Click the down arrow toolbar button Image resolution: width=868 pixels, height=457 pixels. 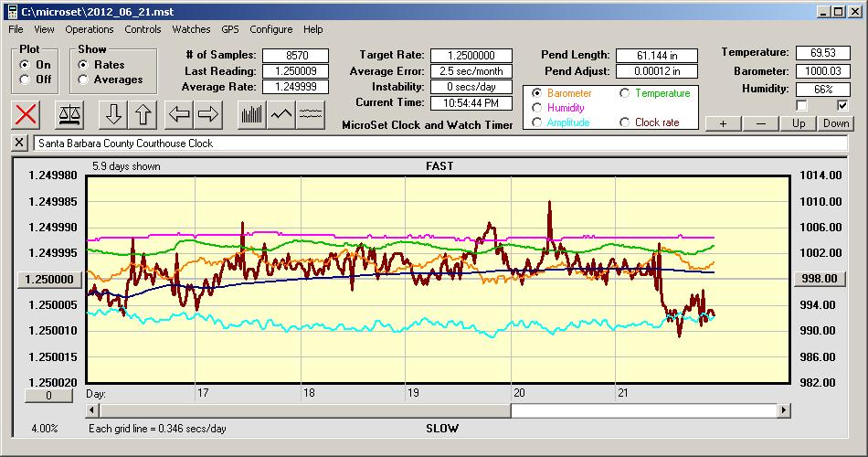click(x=113, y=114)
